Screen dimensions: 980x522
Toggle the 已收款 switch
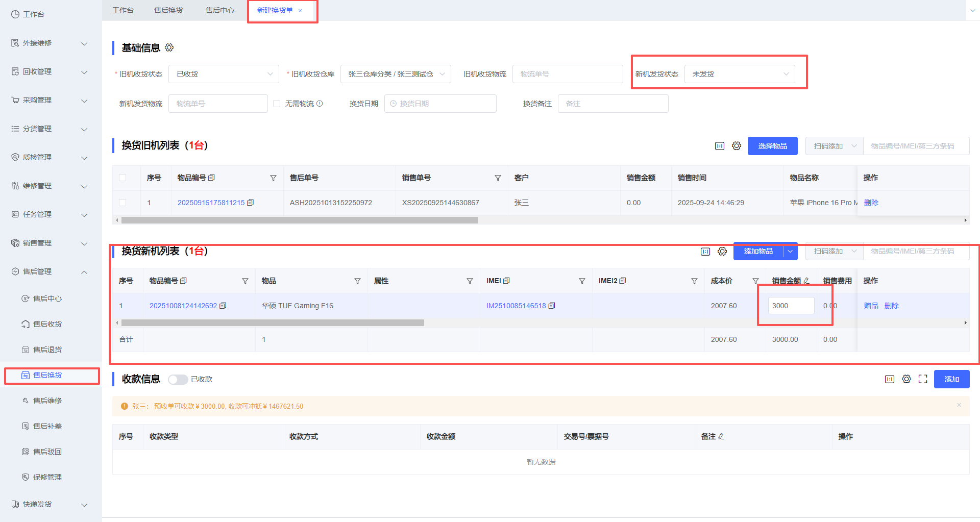(178, 380)
